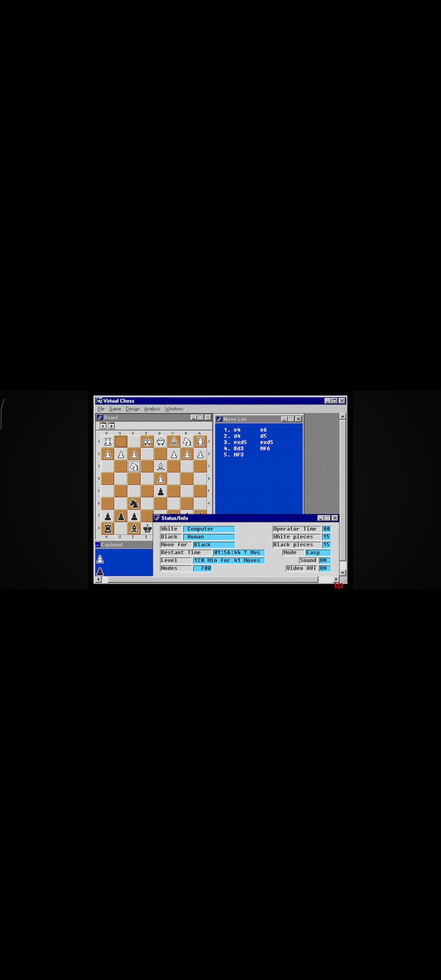441x980 pixels.
Task: Click main window vertical scrollbar up arrow
Action: tap(343, 416)
